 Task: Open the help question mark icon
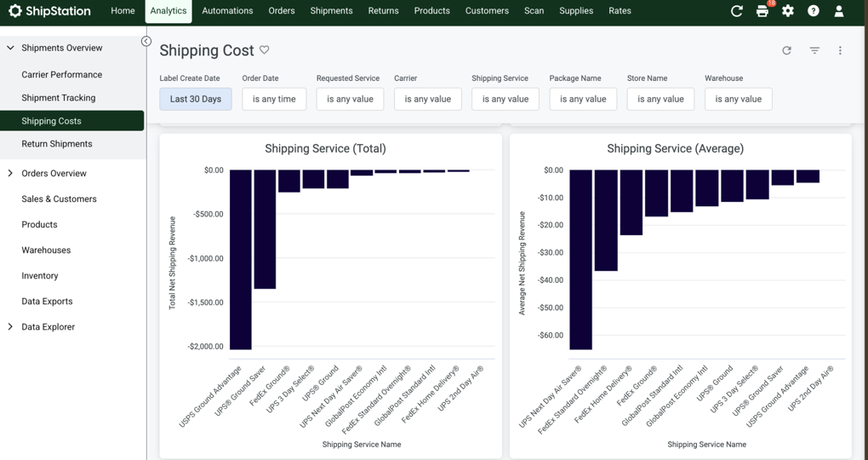click(x=814, y=10)
